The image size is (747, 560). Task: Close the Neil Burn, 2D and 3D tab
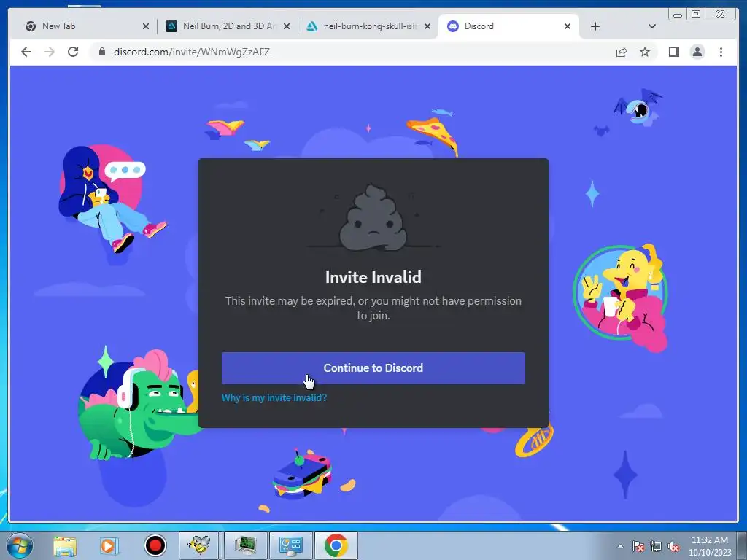point(287,26)
